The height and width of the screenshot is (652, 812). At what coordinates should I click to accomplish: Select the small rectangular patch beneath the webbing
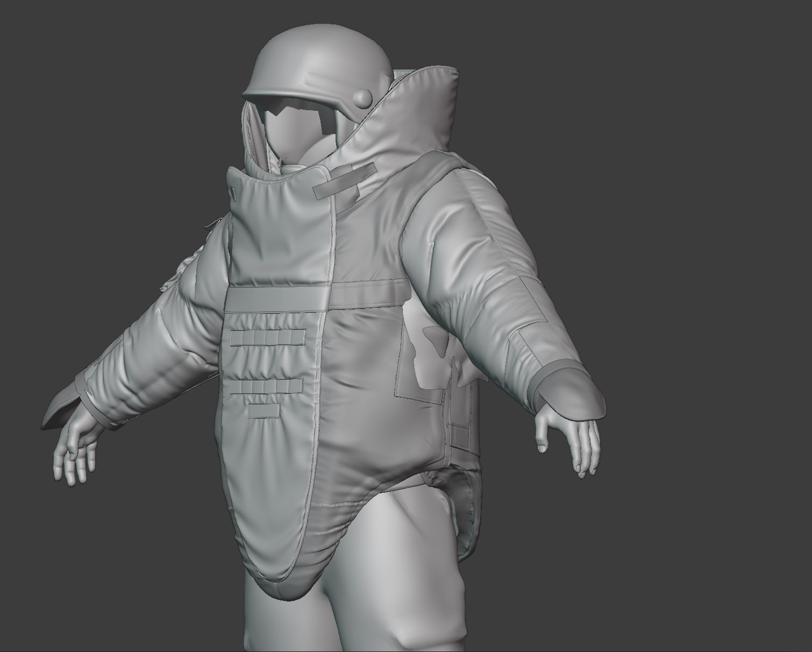(x=263, y=412)
